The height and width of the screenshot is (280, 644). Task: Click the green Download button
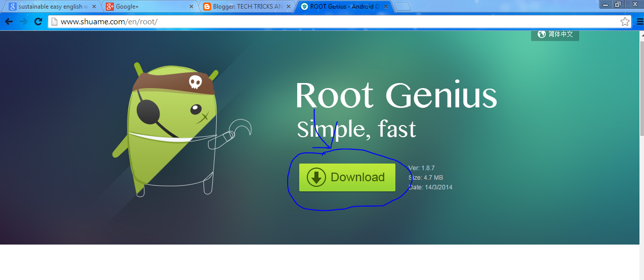(347, 177)
